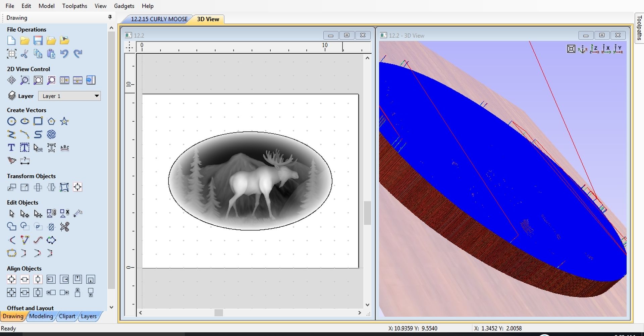View 3D model down the Z axis
Image resolution: width=644 pixels, height=336 pixels.
click(594, 49)
